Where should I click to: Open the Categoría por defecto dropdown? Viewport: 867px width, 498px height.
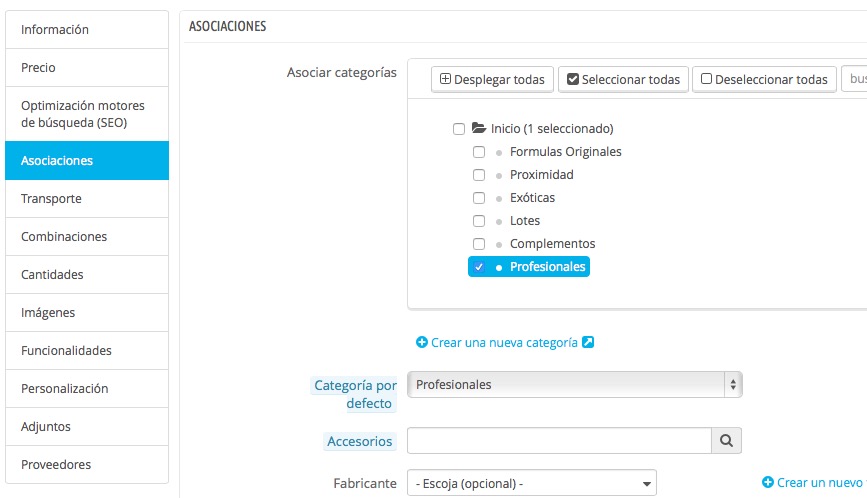(x=575, y=385)
